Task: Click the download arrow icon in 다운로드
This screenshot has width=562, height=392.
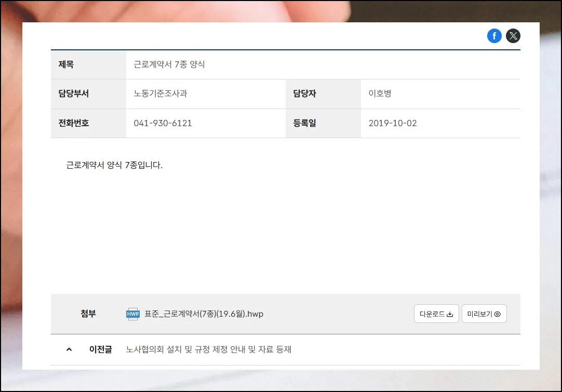Action: pyautogui.click(x=450, y=314)
